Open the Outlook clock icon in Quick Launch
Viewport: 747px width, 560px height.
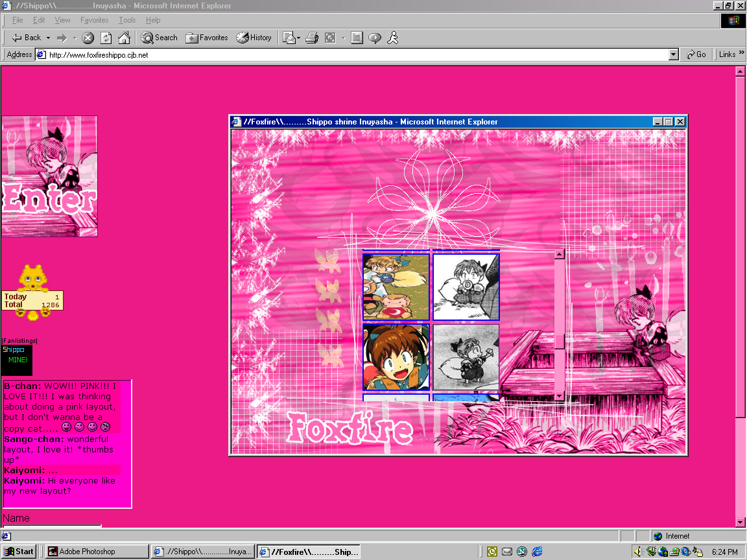tap(492, 552)
